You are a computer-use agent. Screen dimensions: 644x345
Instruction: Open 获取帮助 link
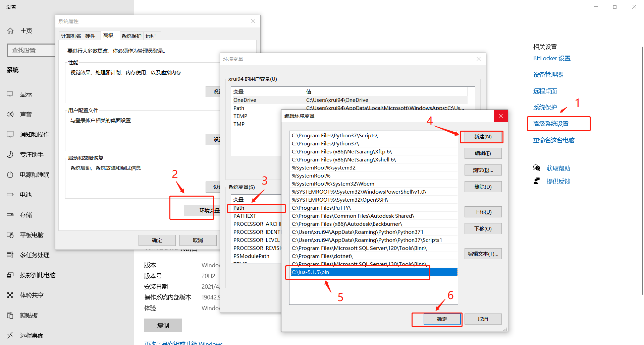pos(558,168)
